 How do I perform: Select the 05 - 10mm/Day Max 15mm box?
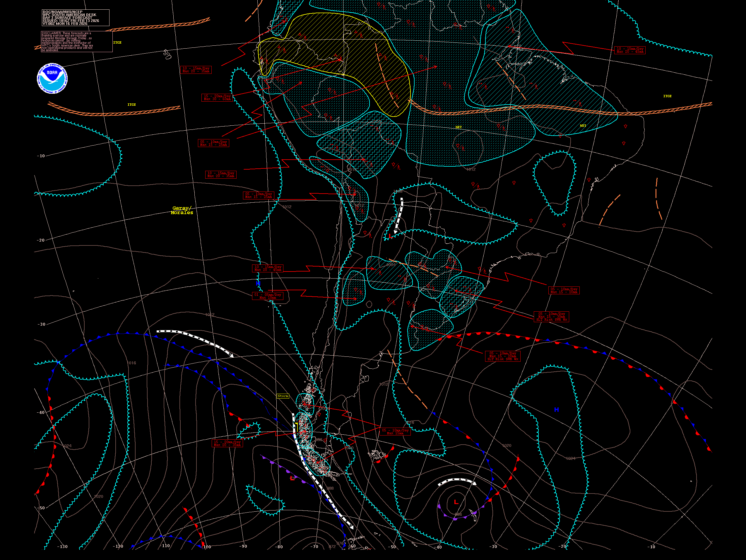(395, 431)
